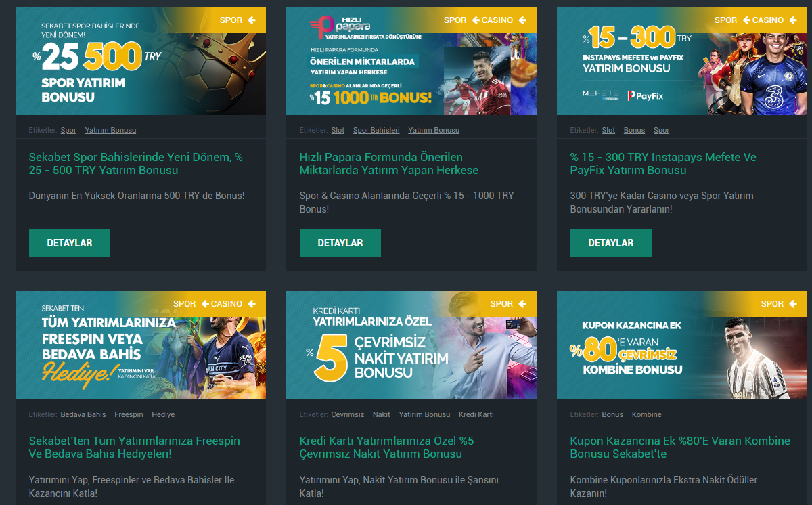Click arrow icon on Kombine Bonusu banner ribbon
Image resolution: width=812 pixels, height=505 pixels.
[793, 304]
